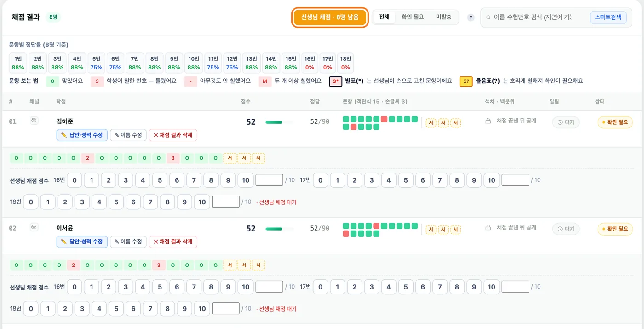Viewport: 644px width, 329px height.
Task: Click the green O 맞았어요 legend badge
Action: click(52, 81)
